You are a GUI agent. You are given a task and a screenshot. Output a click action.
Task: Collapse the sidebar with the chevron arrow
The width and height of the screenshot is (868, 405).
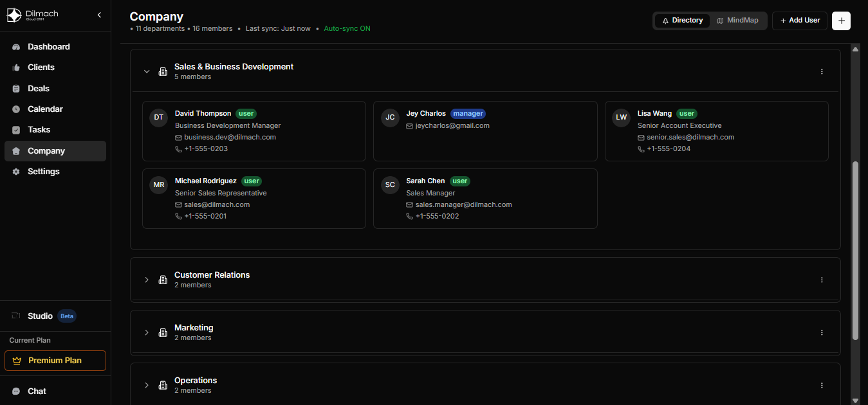(99, 15)
